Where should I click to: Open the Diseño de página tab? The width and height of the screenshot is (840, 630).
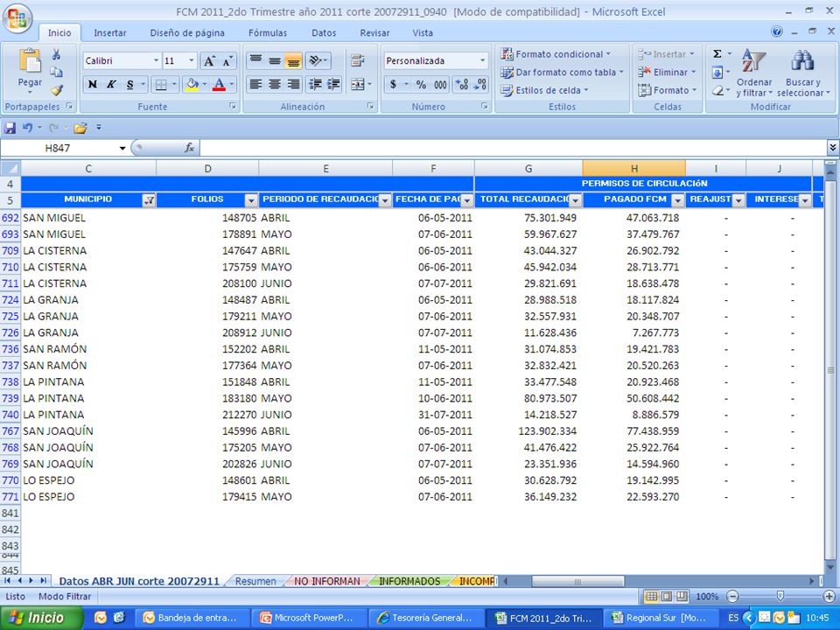click(187, 32)
